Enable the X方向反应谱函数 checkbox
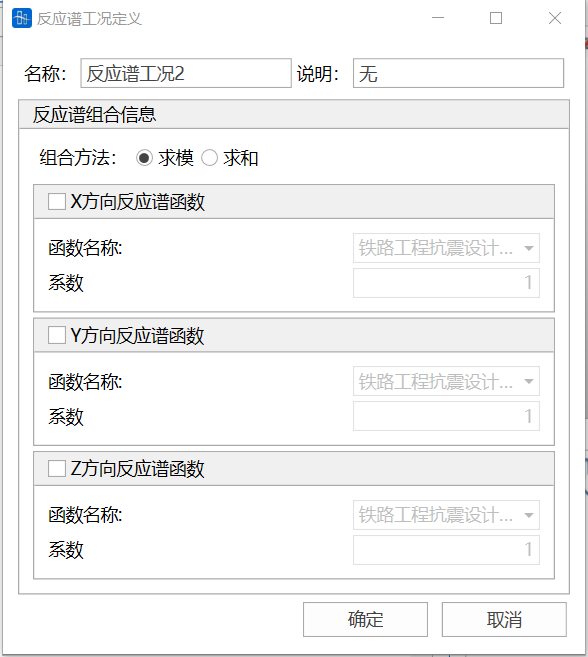The image size is (588, 657). [57, 202]
